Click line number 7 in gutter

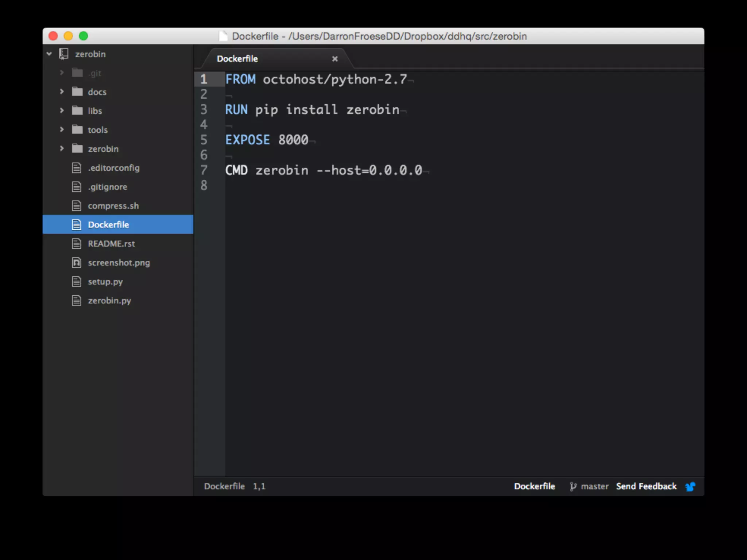coord(204,170)
